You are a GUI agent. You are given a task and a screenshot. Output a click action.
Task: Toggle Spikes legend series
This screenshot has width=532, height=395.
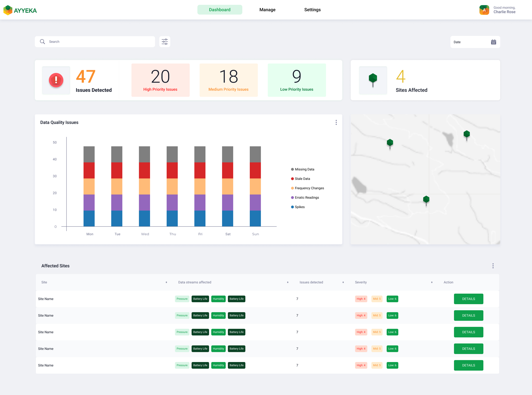tap(299, 207)
